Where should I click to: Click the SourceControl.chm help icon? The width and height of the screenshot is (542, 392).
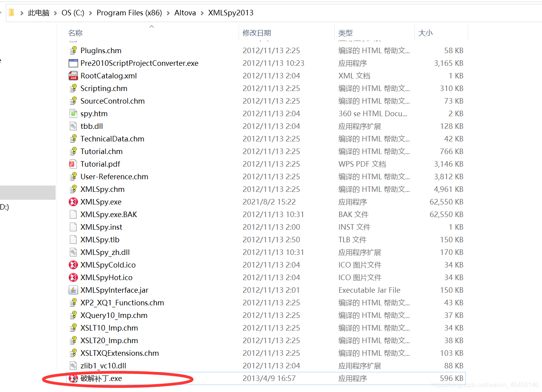[73, 101]
